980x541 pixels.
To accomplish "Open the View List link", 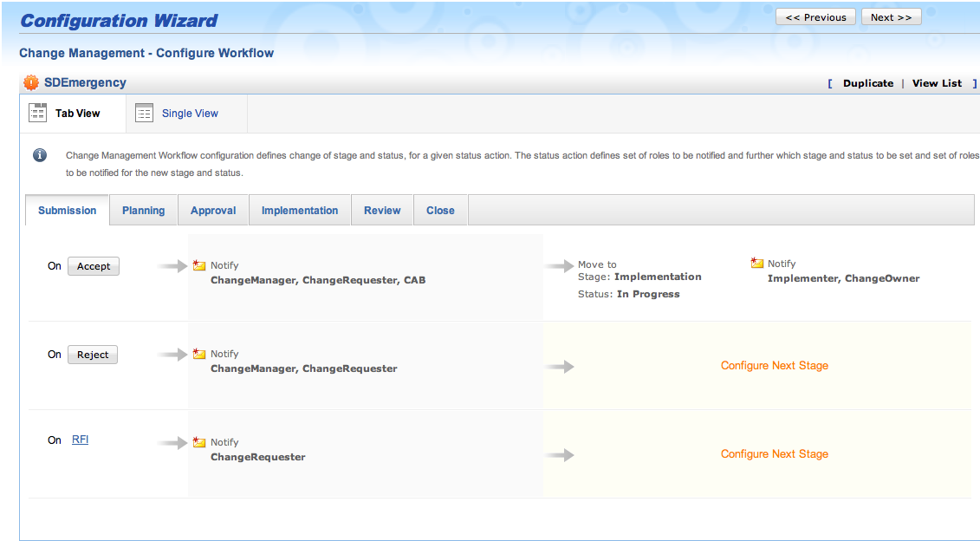I will (x=937, y=82).
